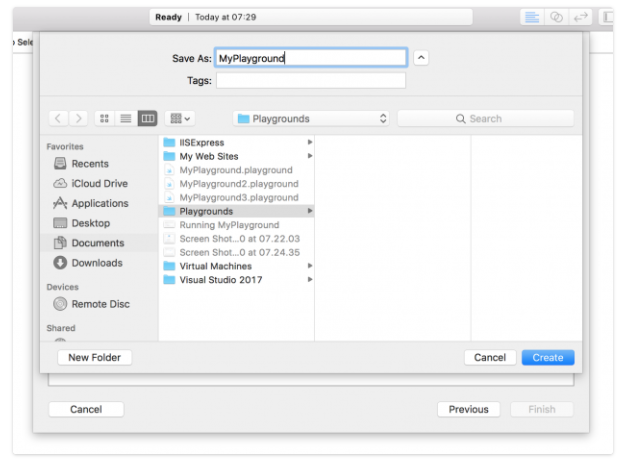
Task: Show the standard editor in Xcode toolbar
Action: [532, 17]
